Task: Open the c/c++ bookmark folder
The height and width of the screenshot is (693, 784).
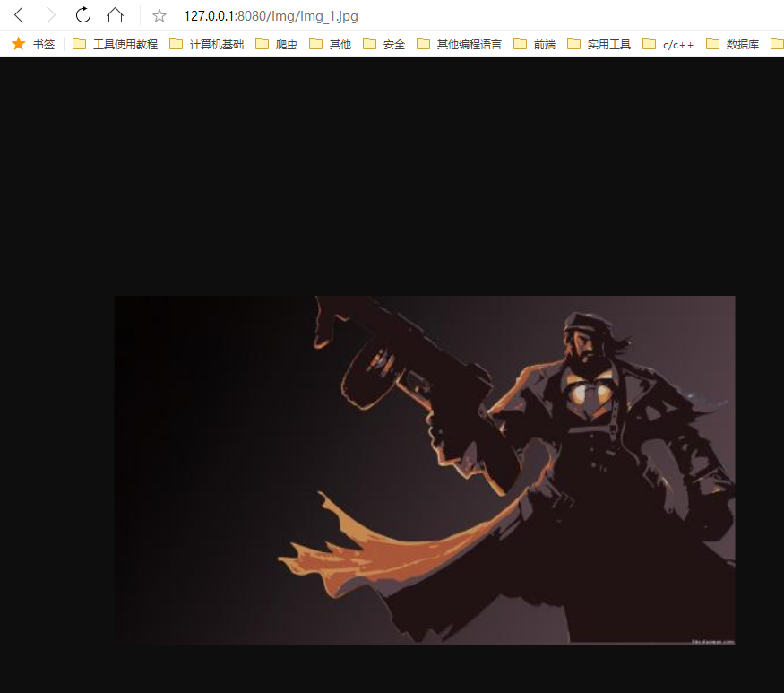Action: [668, 44]
